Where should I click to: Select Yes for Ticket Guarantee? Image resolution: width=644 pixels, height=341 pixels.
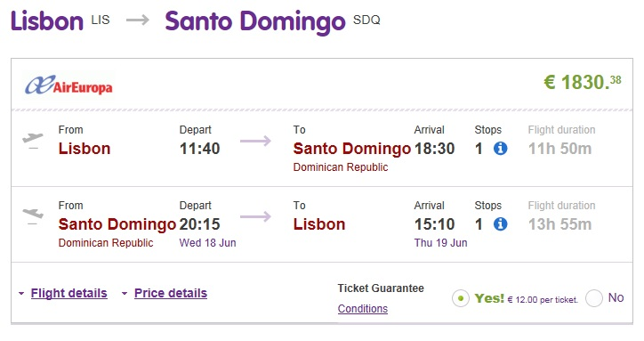point(461,298)
